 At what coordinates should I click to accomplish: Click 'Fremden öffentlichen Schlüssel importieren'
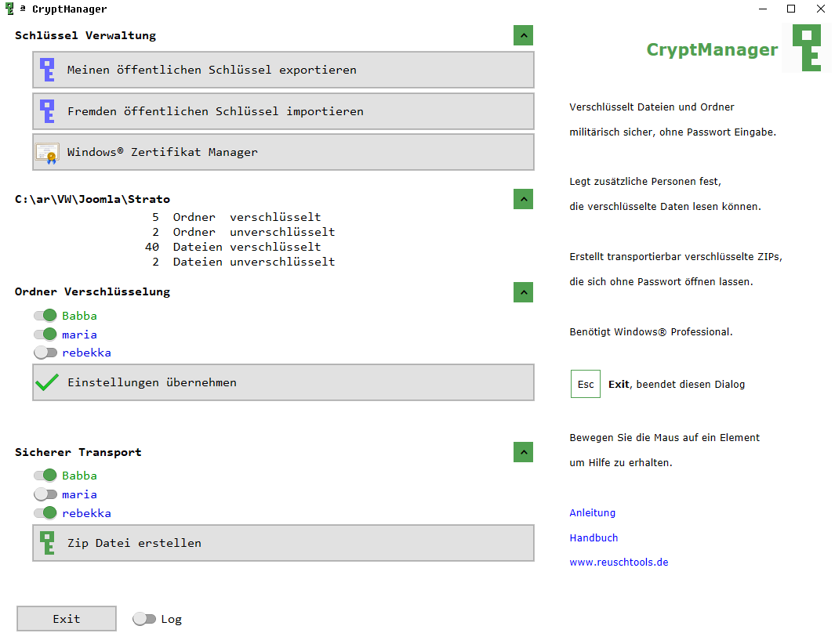(283, 111)
